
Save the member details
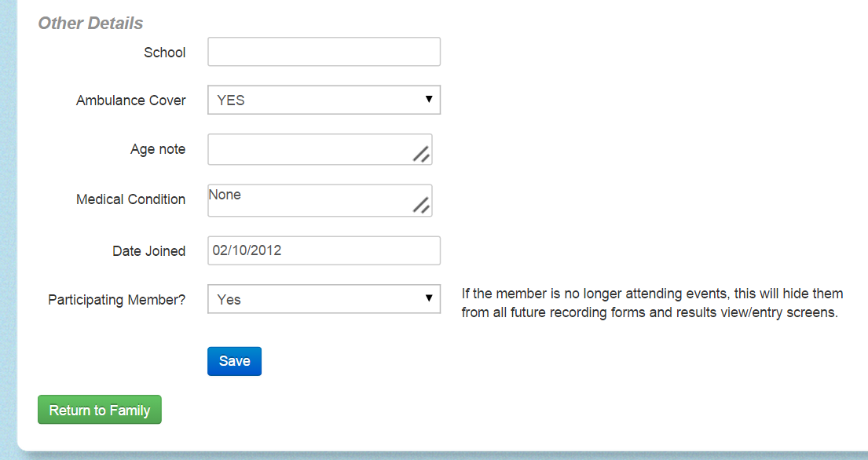point(234,361)
